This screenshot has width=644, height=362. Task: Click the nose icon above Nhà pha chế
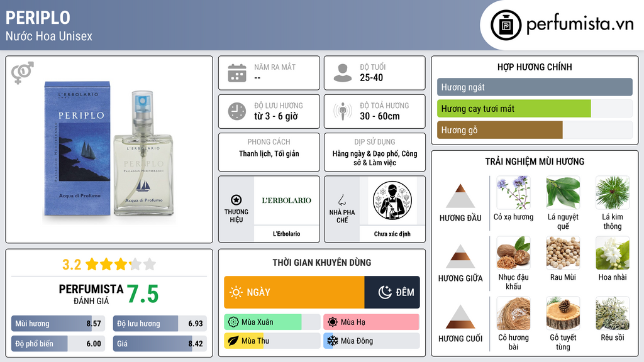pyautogui.click(x=341, y=200)
